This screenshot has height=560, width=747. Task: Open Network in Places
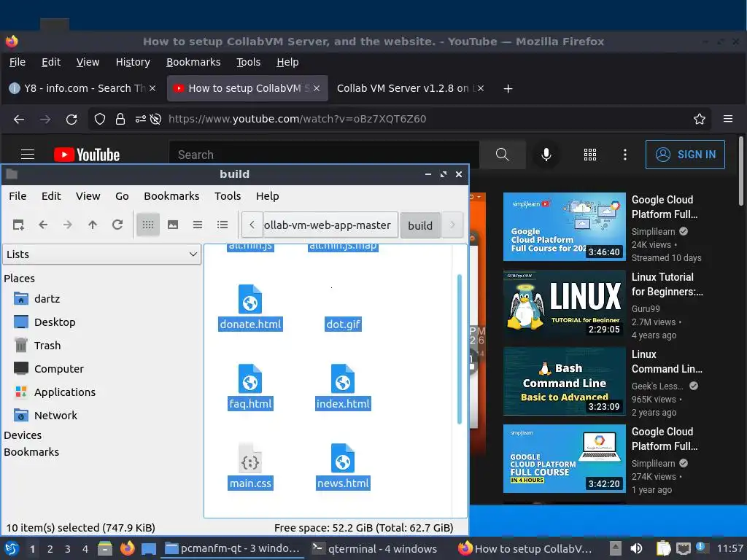point(55,416)
